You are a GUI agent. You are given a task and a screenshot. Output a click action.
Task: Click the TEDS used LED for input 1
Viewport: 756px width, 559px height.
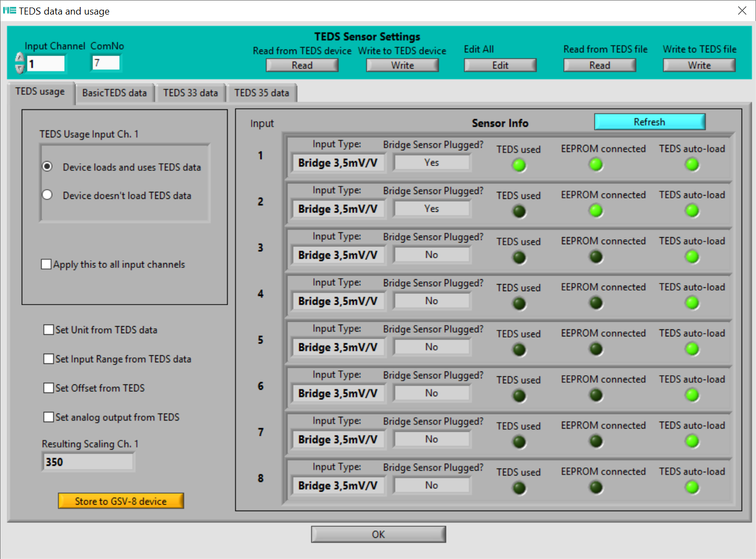519,165
